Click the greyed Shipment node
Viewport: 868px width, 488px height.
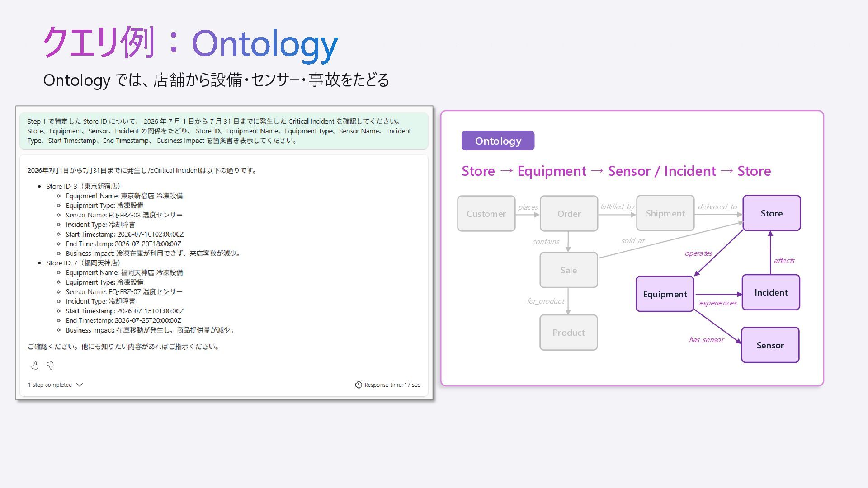pos(665,213)
